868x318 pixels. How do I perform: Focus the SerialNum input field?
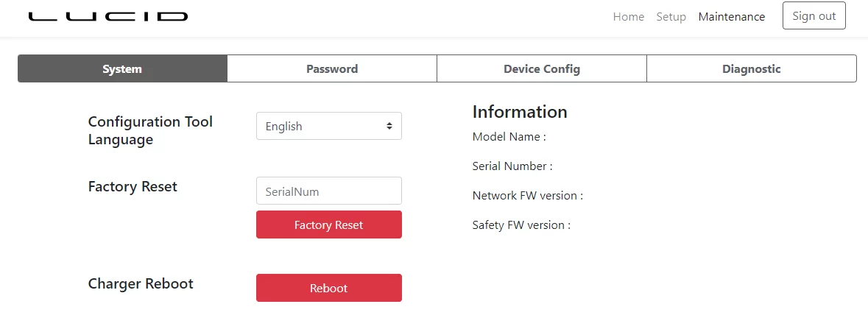click(329, 191)
